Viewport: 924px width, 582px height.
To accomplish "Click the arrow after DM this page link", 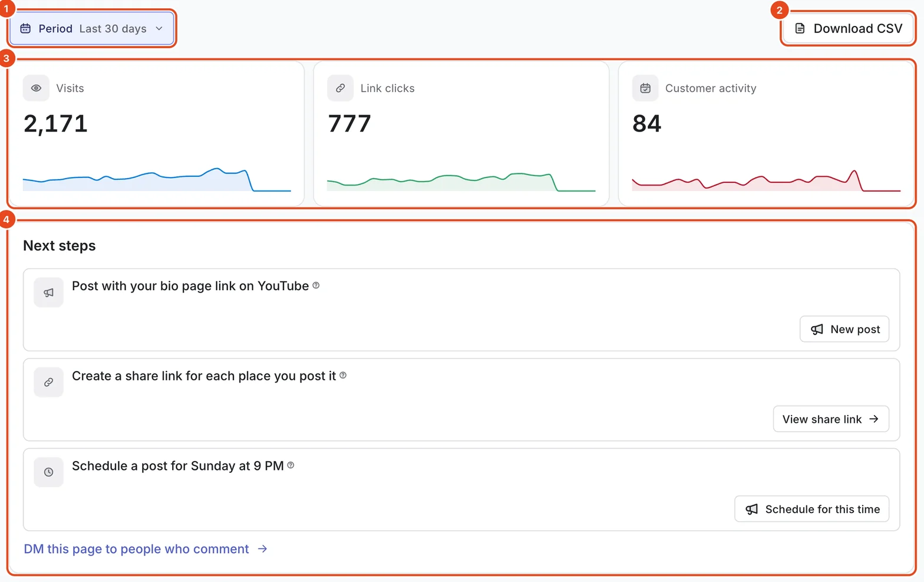I will pos(262,549).
